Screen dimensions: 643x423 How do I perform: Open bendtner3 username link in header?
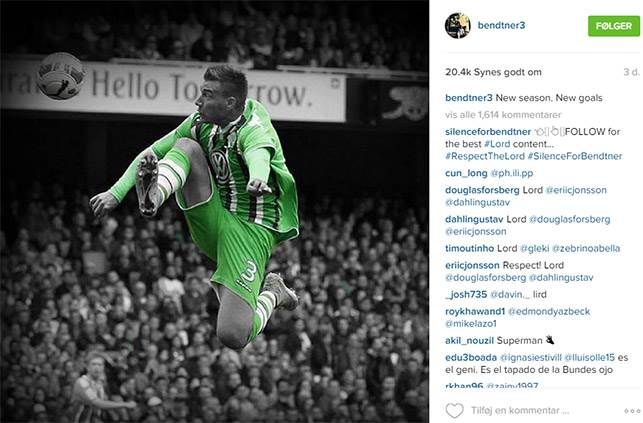click(x=501, y=25)
